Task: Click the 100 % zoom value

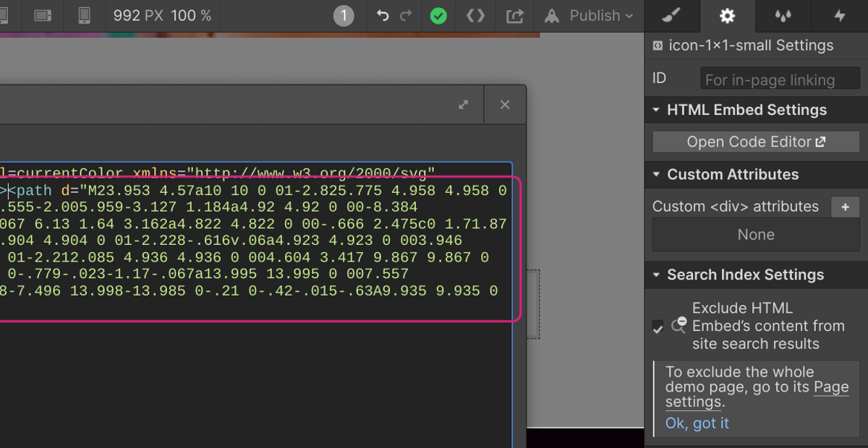Action: pos(191,15)
